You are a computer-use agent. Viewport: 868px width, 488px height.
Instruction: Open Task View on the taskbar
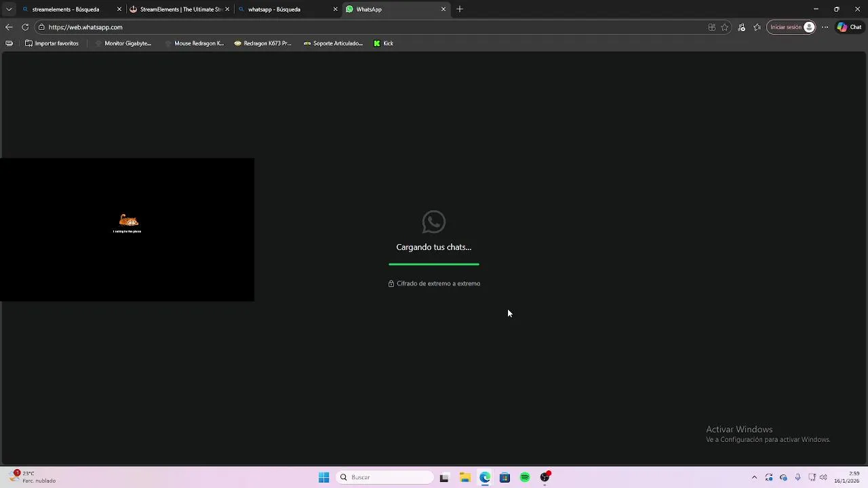444,477
